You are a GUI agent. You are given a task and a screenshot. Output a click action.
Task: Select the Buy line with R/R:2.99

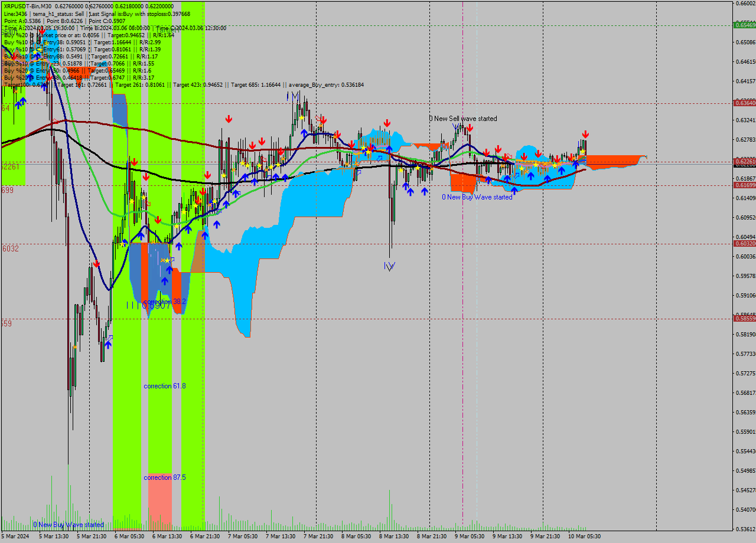[82, 42]
